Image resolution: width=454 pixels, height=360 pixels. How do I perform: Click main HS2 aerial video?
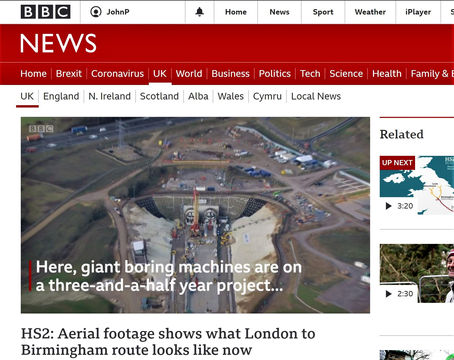(x=195, y=215)
